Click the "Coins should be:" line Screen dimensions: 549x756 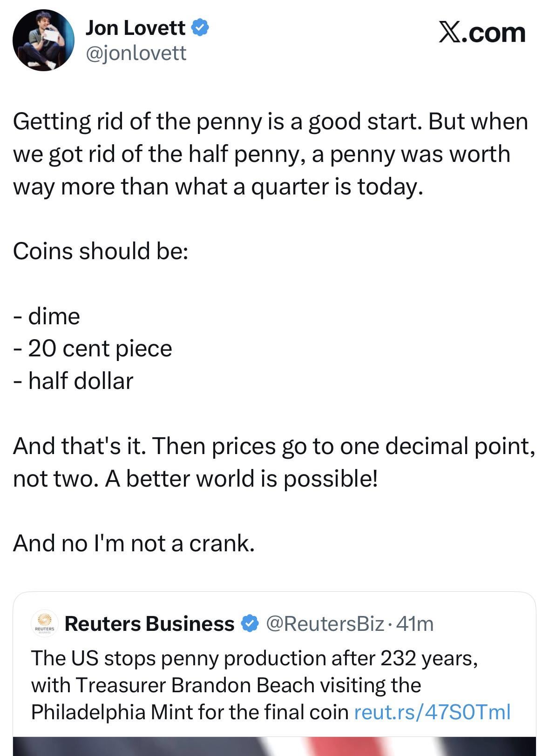point(101,251)
